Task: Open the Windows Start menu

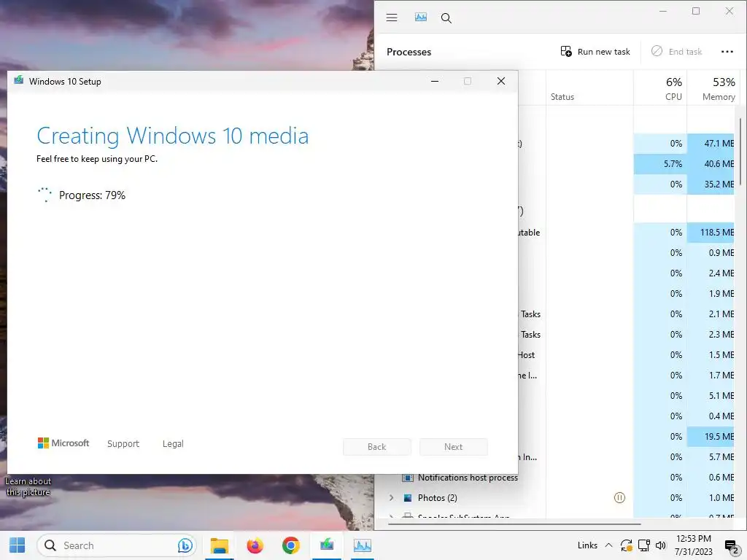Action: pyautogui.click(x=18, y=545)
